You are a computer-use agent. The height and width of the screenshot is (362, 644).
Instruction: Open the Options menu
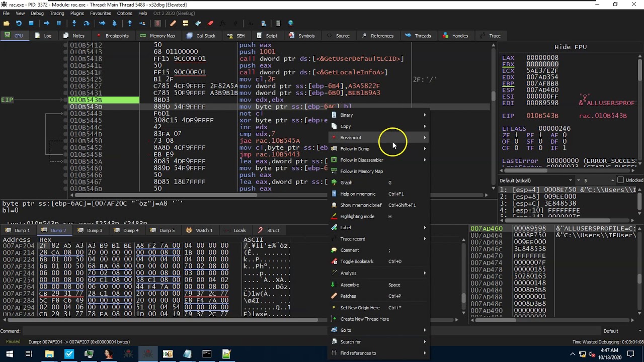(x=124, y=13)
